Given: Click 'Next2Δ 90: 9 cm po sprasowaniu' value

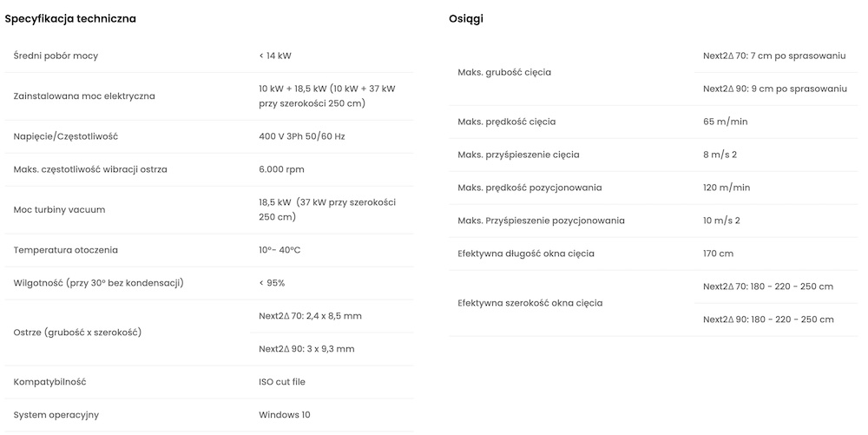Looking at the screenshot, I should click(x=775, y=89).
